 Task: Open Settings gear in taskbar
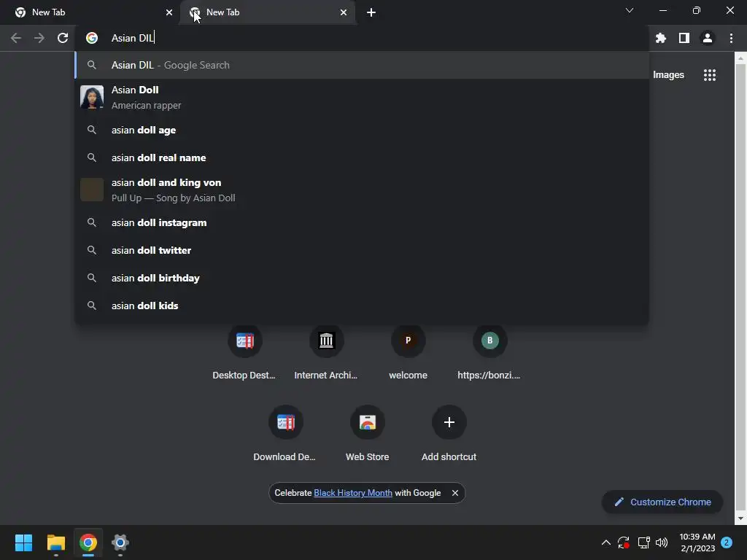coord(120,542)
